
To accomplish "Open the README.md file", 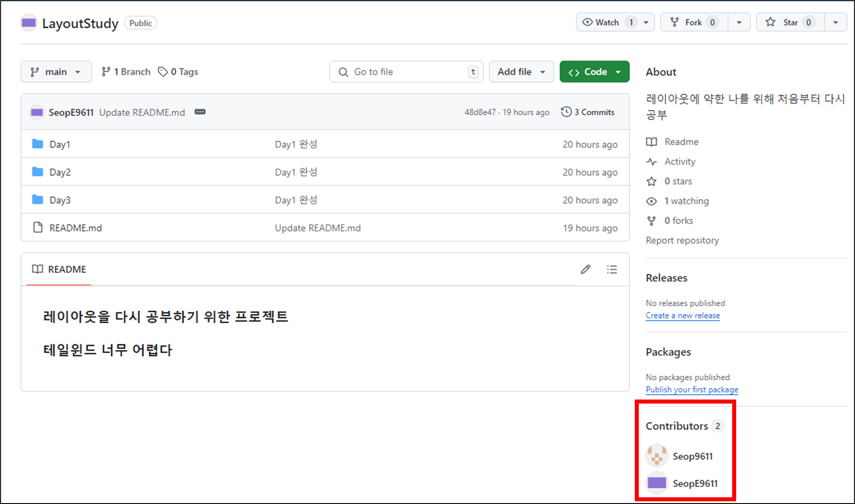I will tap(75, 228).
